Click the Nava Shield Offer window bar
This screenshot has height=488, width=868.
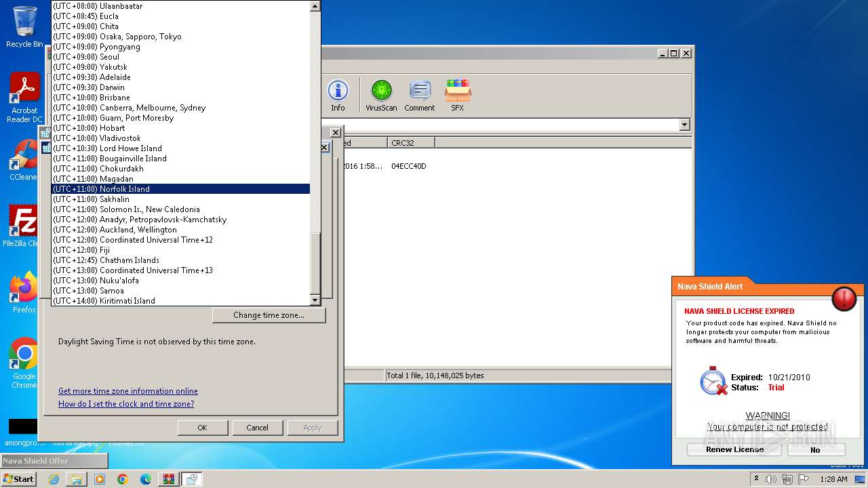54,461
